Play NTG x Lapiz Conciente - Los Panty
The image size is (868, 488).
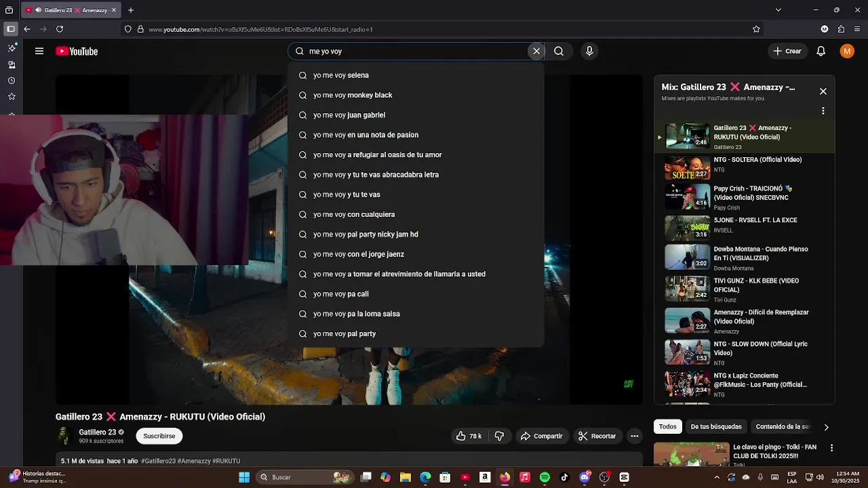tap(745, 384)
